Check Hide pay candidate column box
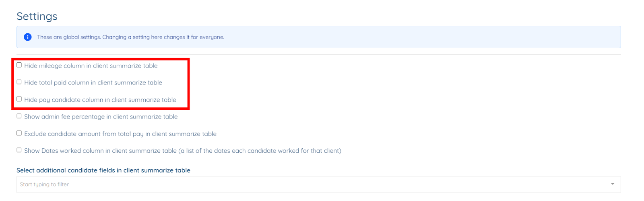The width and height of the screenshot is (644, 201). coord(19,99)
